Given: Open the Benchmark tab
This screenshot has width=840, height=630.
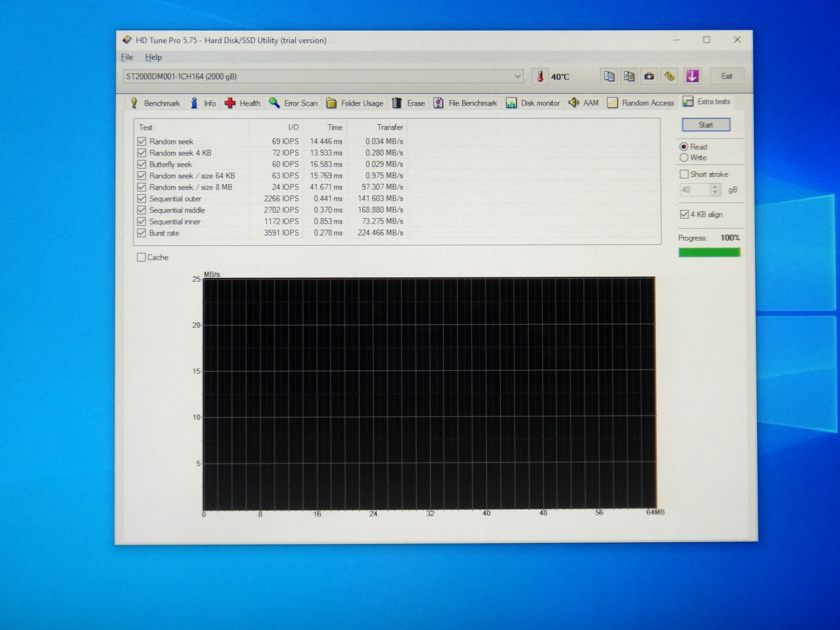Looking at the screenshot, I should tap(155, 103).
